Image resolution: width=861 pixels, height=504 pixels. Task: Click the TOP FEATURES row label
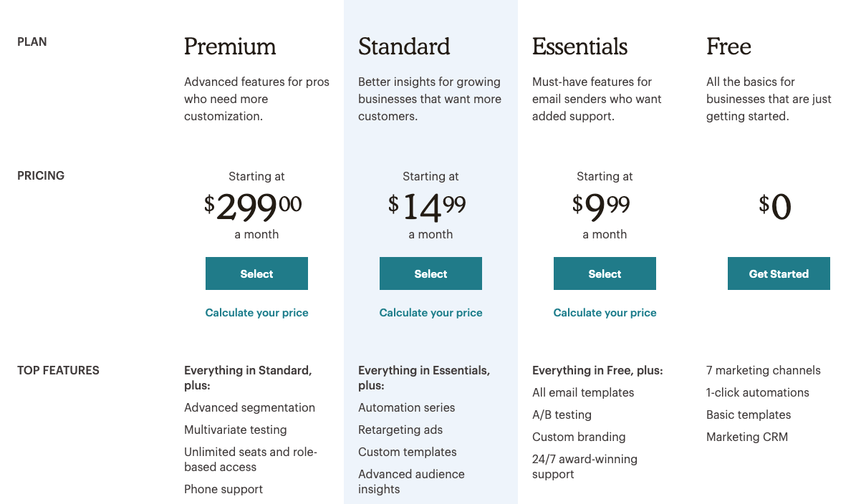[x=58, y=370]
